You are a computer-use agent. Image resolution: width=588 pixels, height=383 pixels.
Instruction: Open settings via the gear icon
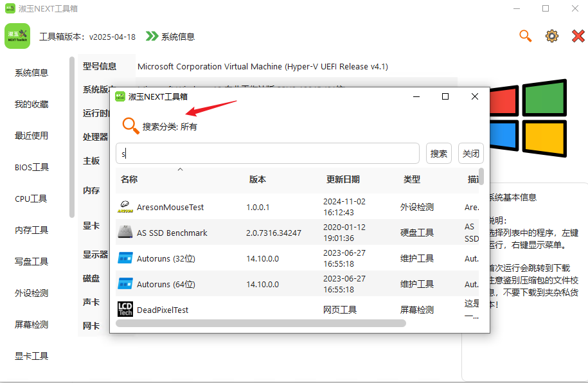tap(552, 36)
